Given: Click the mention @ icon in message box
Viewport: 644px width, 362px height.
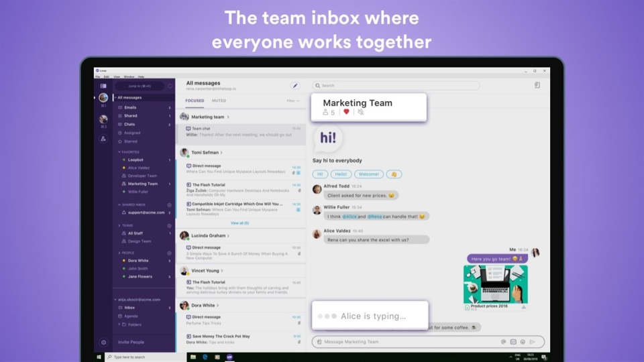Looking at the screenshot, I should pyautogui.click(x=503, y=342).
